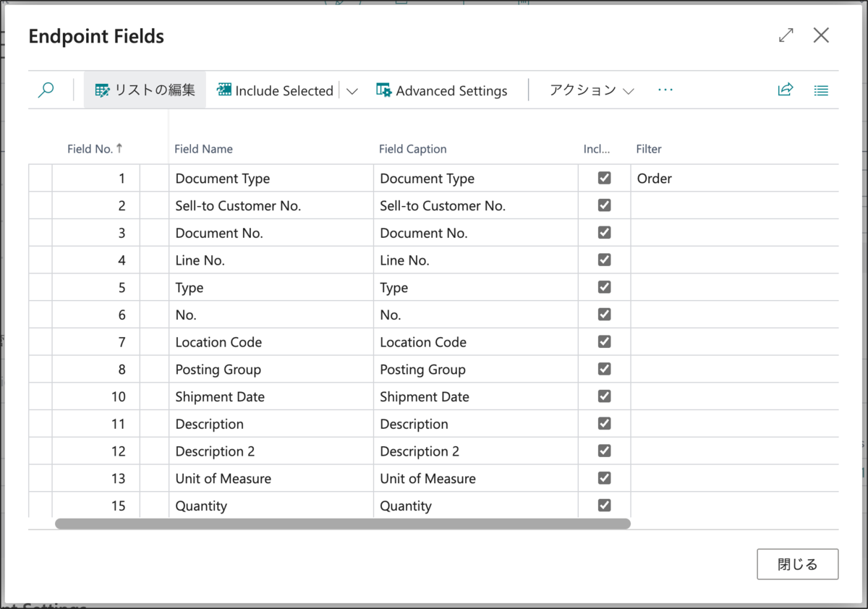This screenshot has width=868, height=609.
Task: Uncheck Include for field number 6
Action: tap(605, 315)
